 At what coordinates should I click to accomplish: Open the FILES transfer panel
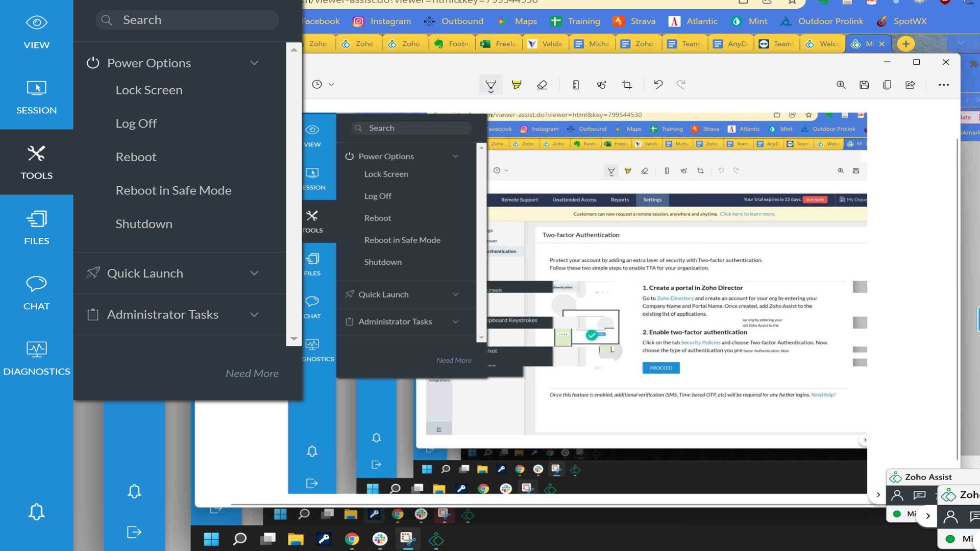[x=36, y=228]
